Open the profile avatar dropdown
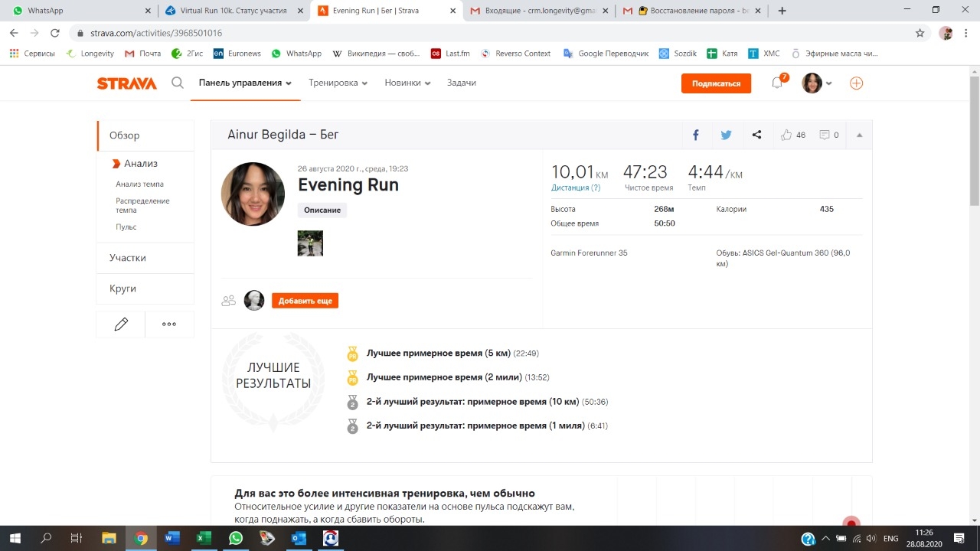980x551 pixels. (x=816, y=83)
